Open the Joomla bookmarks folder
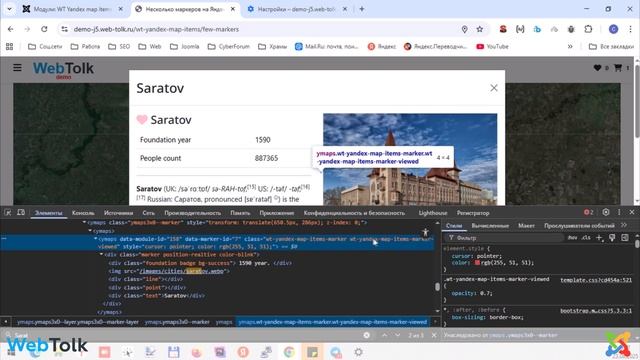 pos(184,47)
